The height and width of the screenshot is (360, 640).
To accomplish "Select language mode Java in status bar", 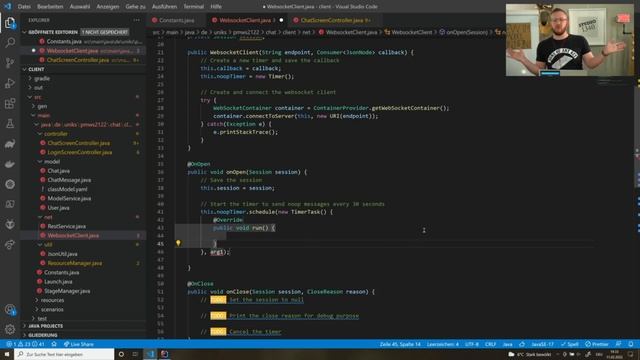I will pyautogui.click(x=507, y=344).
